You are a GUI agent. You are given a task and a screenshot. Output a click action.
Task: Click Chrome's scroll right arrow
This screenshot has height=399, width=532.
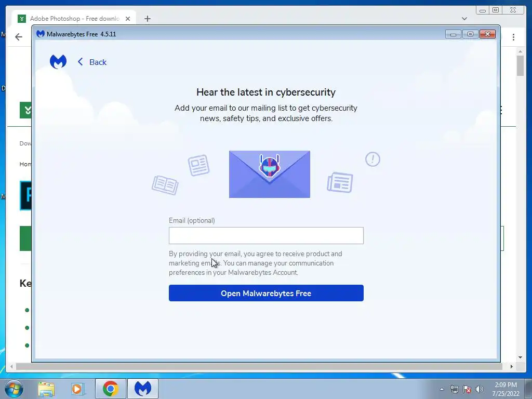click(x=511, y=366)
